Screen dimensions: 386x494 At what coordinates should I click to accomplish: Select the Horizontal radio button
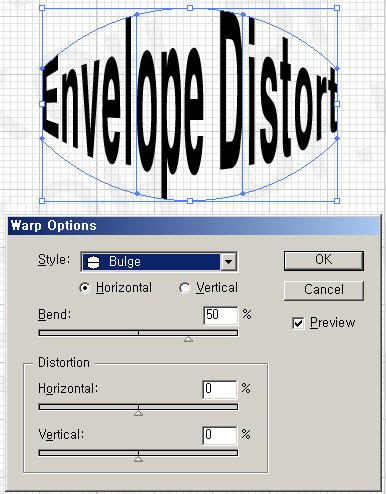[x=85, y=288]
